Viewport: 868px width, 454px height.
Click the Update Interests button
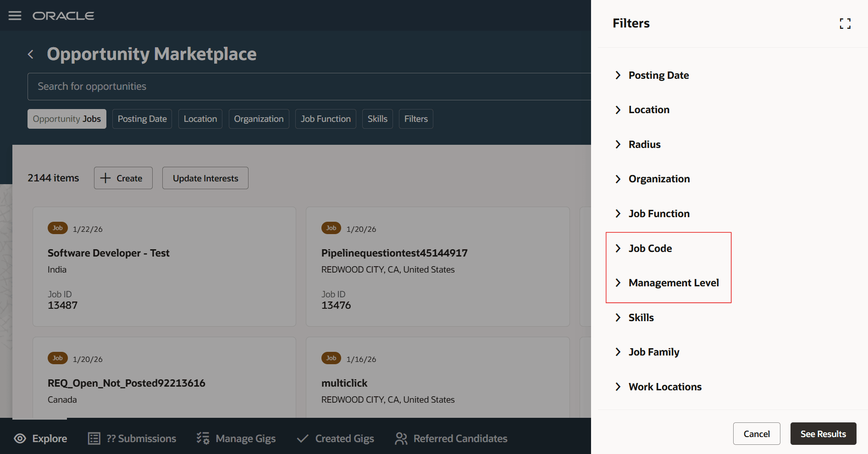click(x=205, y=178)
